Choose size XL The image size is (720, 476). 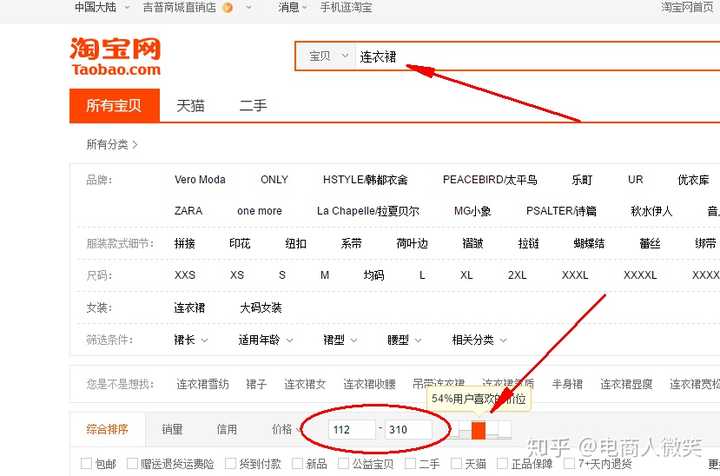[467, 275]
